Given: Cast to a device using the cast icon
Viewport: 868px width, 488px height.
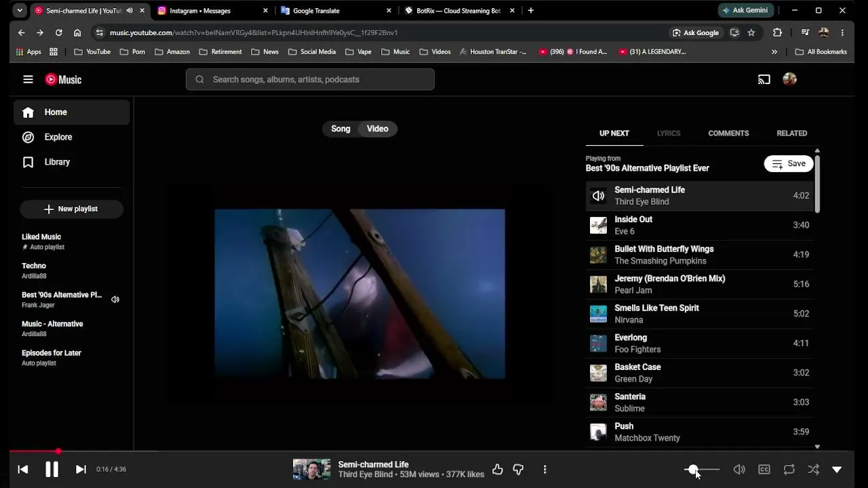Looking at the screenshot, I should point(764,79).
